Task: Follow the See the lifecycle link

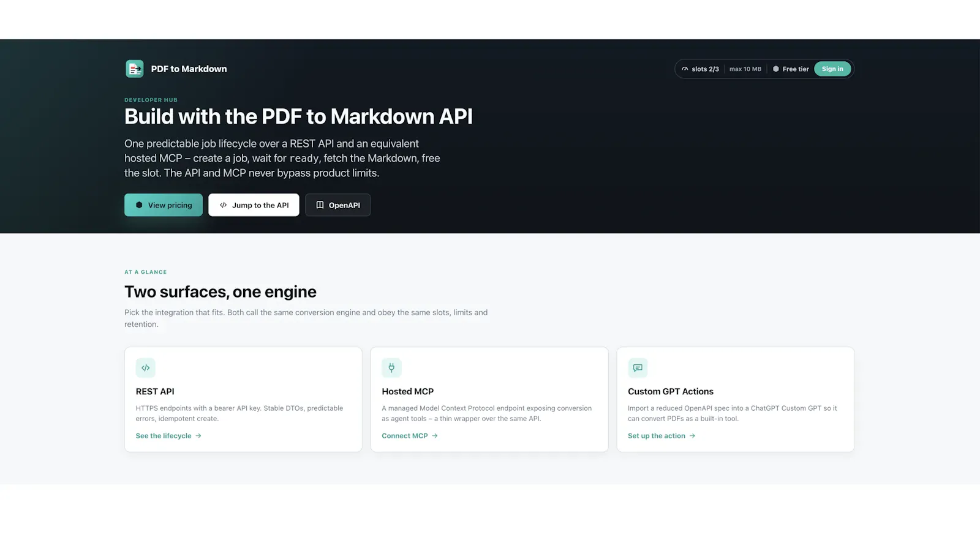Action: [x=168, y=436]
